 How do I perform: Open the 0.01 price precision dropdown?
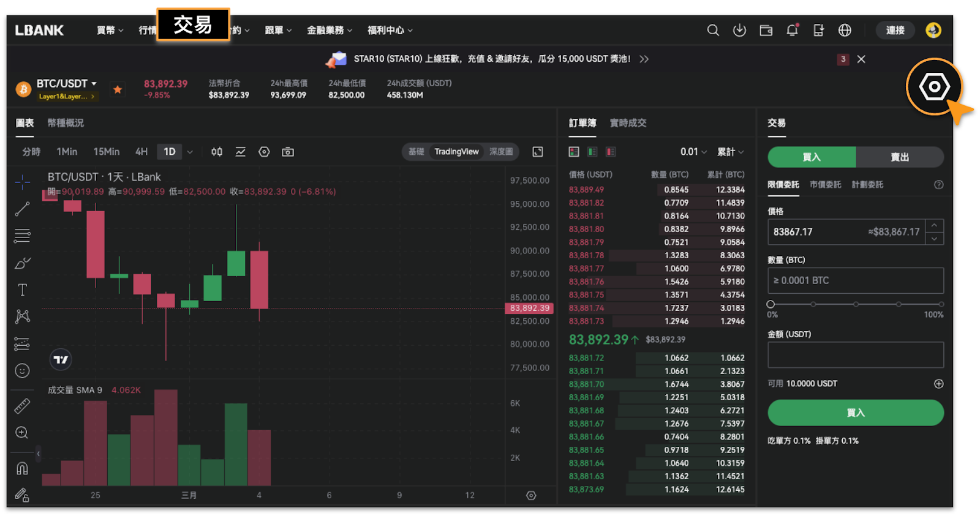(x=693, y=152)
